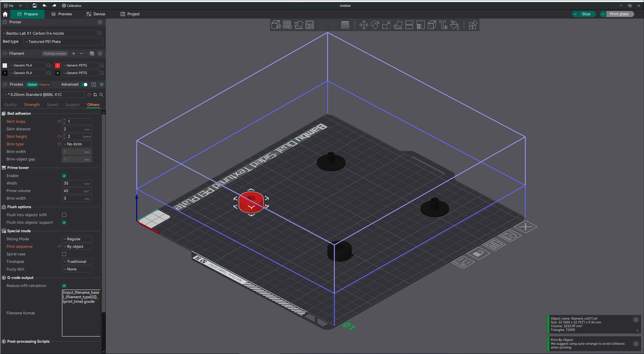Enable the Spiral vase checkbox

pos(64,254)
